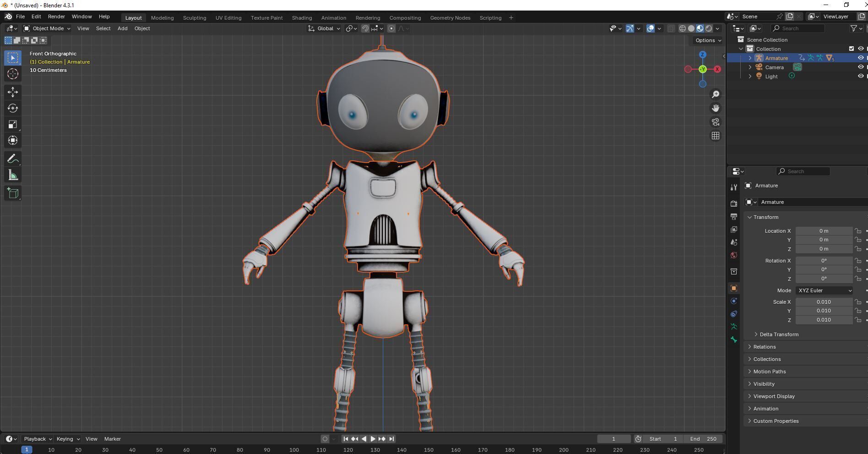Open the World properties tab icon

point(734,255)
